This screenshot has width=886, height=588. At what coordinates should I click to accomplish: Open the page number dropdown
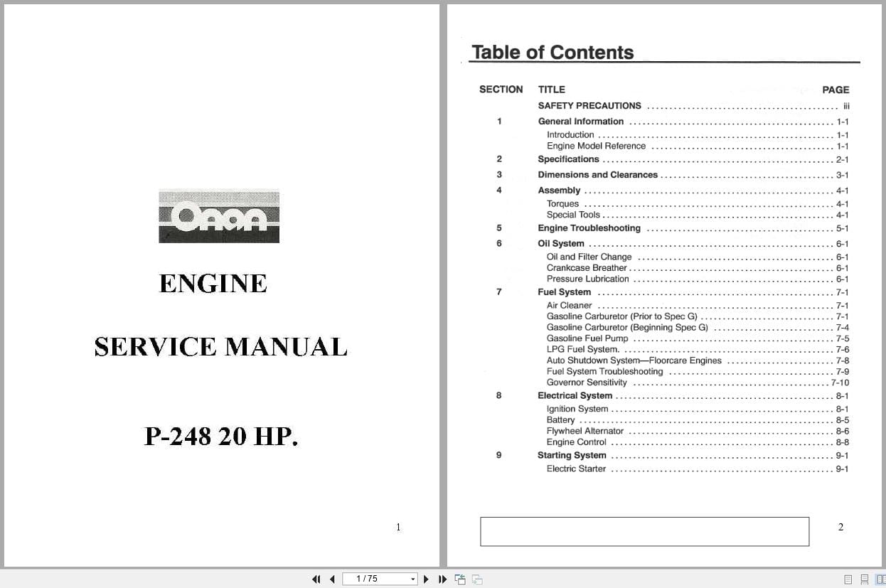412,579
